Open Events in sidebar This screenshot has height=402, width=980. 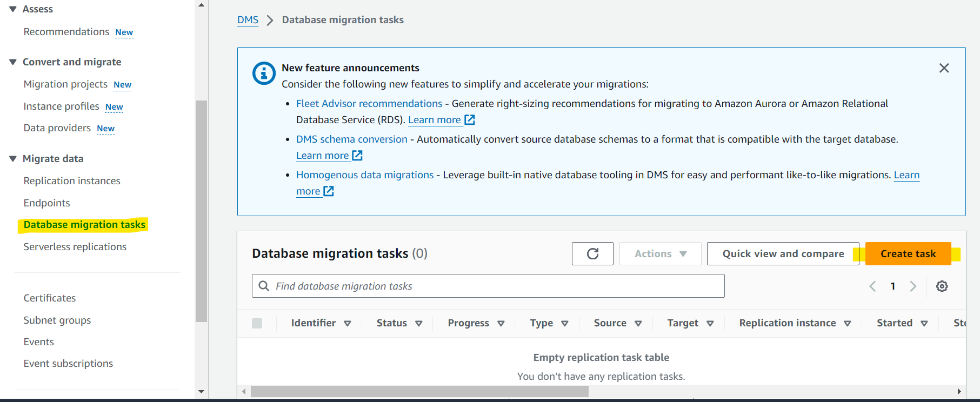point(39,342)
